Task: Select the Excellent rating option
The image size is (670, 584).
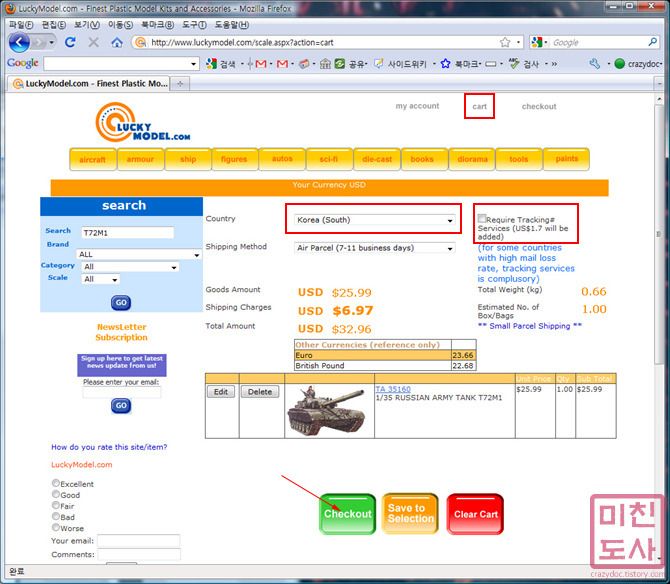Action: (x=56, y=483)
